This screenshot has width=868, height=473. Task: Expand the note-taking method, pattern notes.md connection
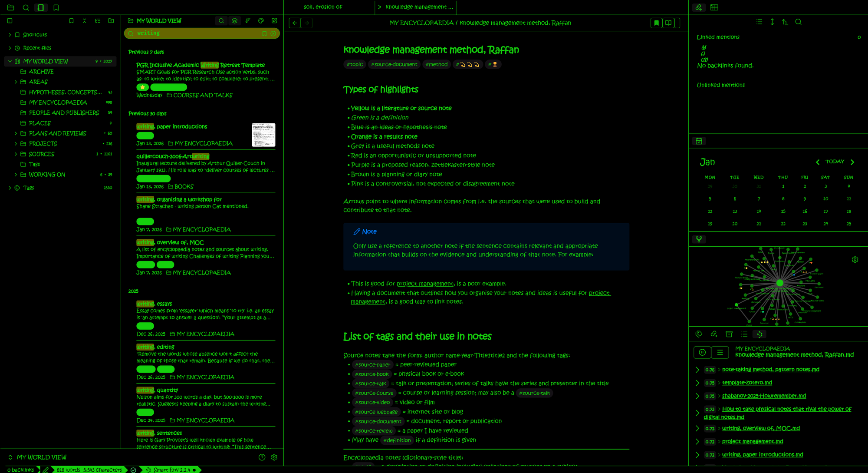click(x=697, y=370)
